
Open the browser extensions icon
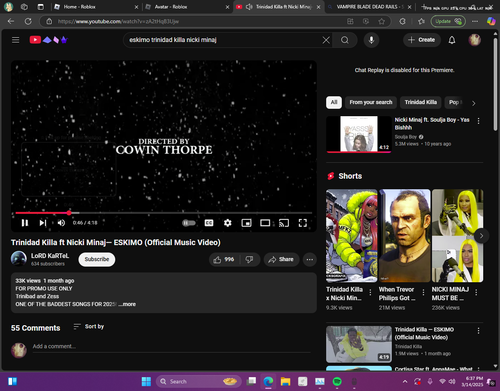[x=402, y=21]
